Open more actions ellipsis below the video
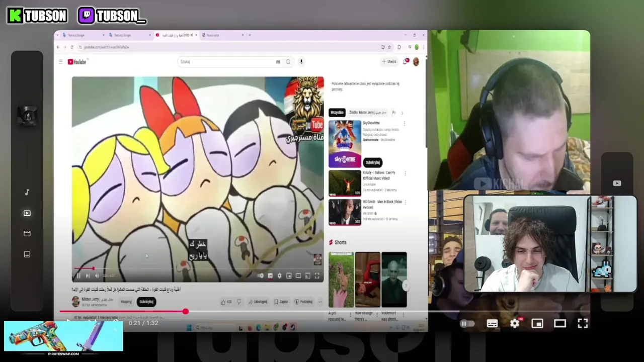Screen dimensions: 644x362 (x=320, y=302)
